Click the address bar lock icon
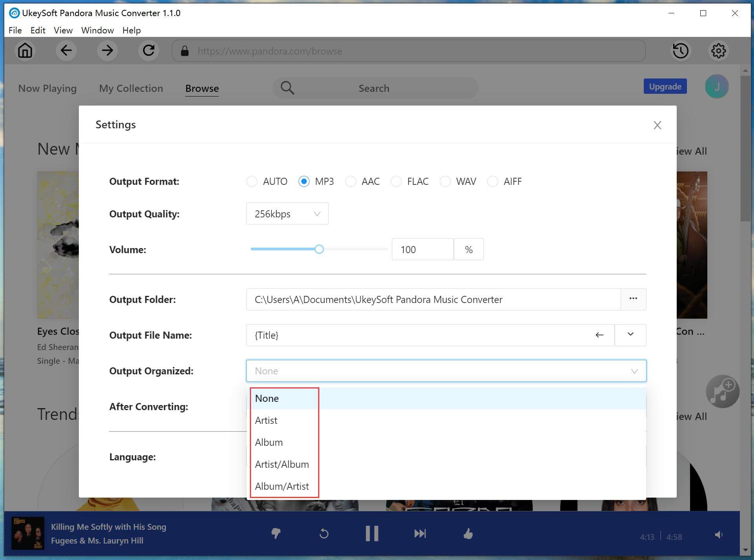Screen dimensions: 754x560 (x=185, y=51)
